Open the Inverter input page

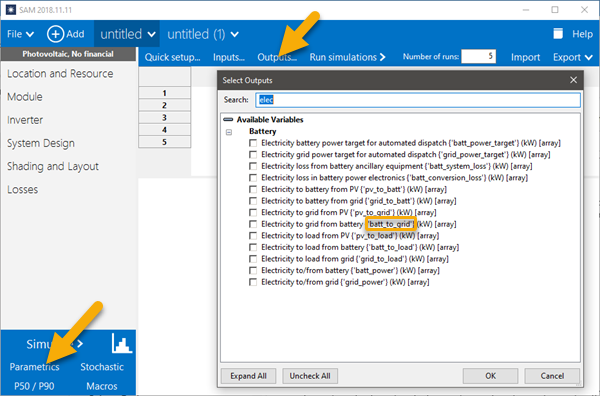coord(25,120)
